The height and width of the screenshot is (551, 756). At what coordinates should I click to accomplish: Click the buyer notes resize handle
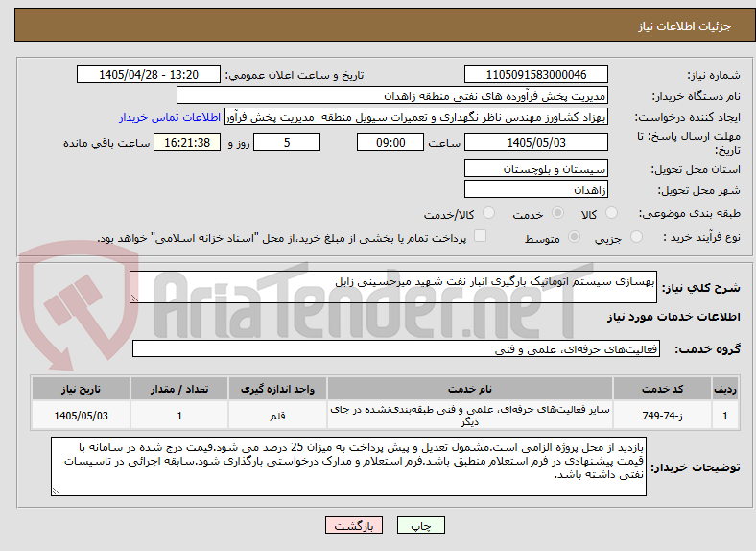coord(56,491)
